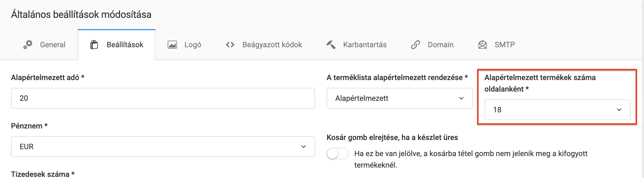Open the Pénznem currency dropdown
The image size is (644, 178).
(163, 146)
